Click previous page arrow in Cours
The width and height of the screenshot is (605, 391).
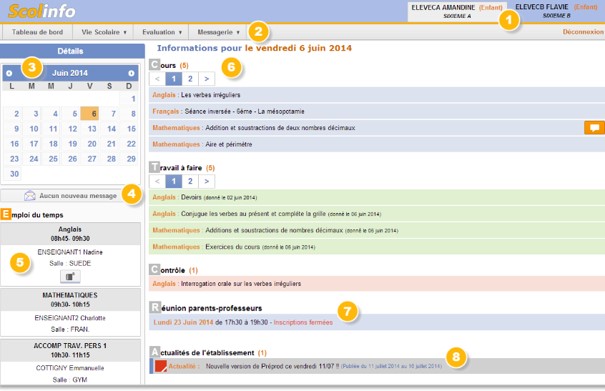pyautogui.click(x=157, y=79)
